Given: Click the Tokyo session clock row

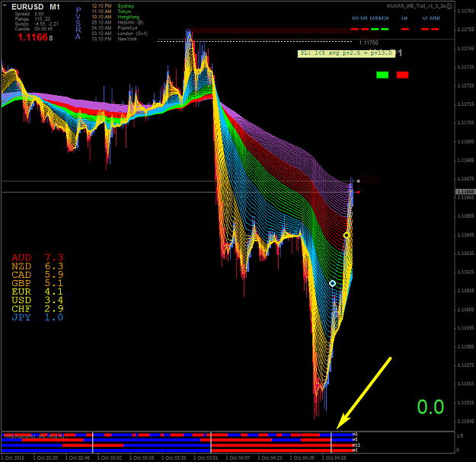Looking at the screenshot, I should (x=111, y=11).
